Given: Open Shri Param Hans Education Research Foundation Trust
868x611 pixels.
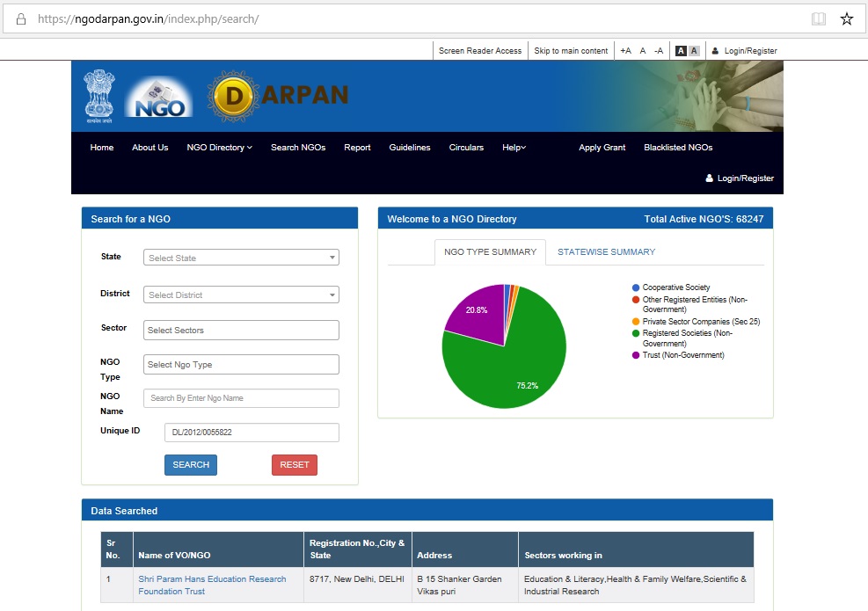Looking at the screenshot, I should pos(212,585).
